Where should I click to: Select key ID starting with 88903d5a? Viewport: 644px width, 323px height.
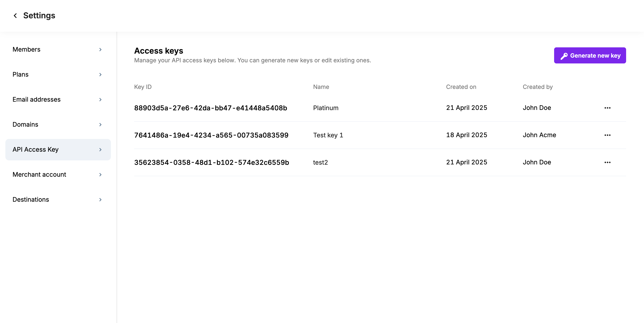210,108
